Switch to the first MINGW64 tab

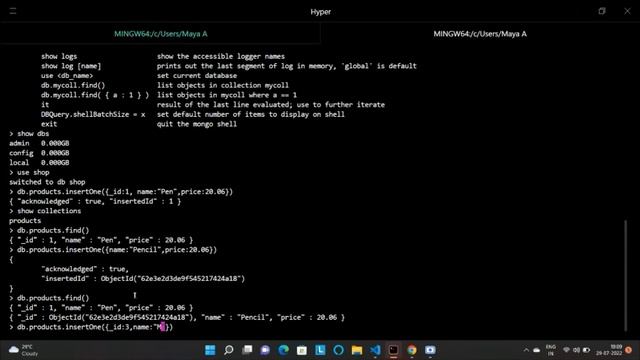point(160,34)
